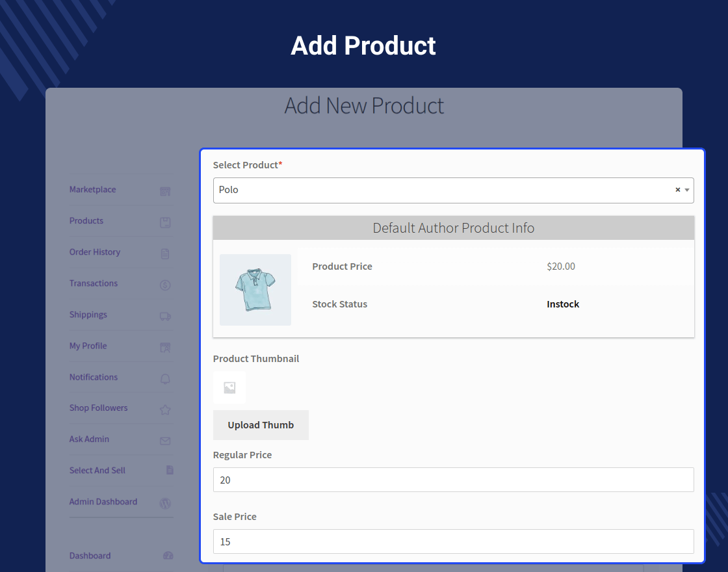This screenshot has width=728, height=572.
Task: Click the Default Author Product Info header
Action: tap(454, 228)
